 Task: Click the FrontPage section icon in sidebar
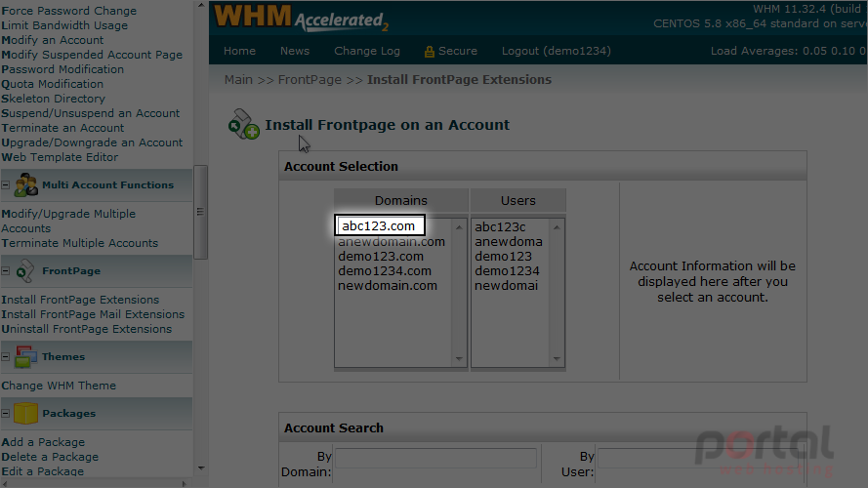point(25,270)
